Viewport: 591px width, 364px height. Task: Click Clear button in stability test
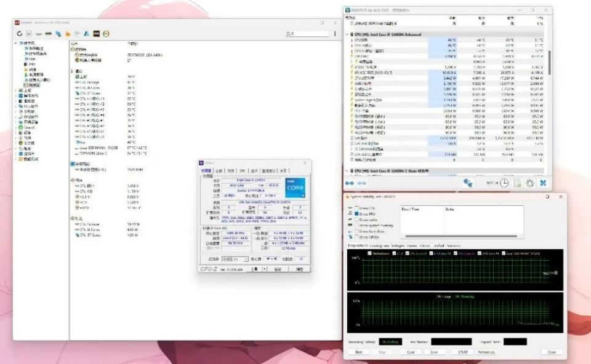click(411, 352)
